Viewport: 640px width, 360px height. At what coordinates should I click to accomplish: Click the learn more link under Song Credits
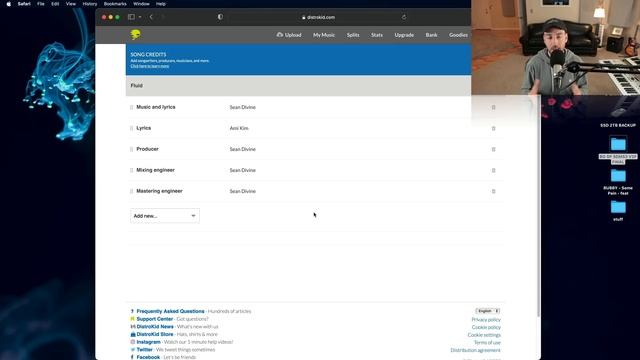tap(150, 66)
